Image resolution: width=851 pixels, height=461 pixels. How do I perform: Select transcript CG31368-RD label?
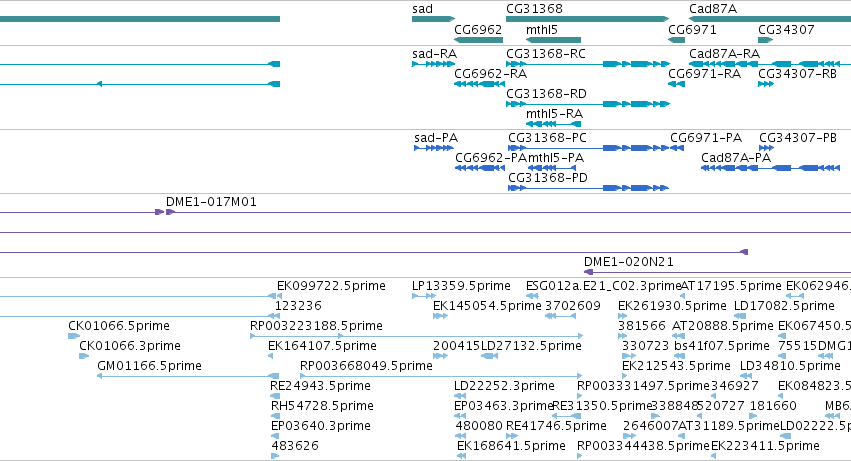(x=546, y=94)
